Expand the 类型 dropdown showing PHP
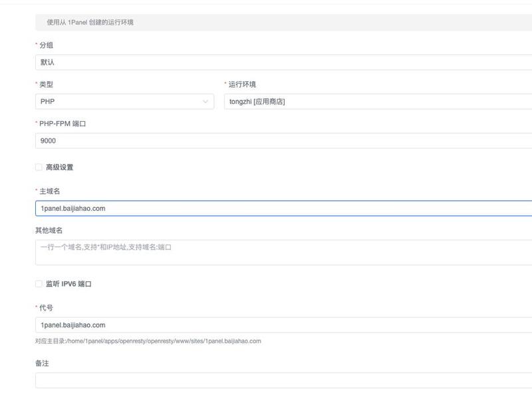Screen dimensions: 532x399 [x=124, y=102]
